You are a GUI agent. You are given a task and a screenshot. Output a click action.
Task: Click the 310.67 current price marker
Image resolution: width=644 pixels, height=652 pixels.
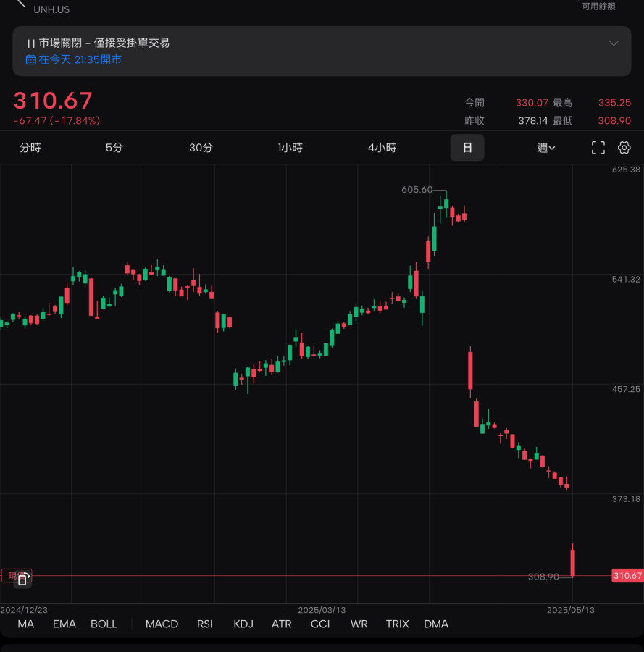point(627,576)
